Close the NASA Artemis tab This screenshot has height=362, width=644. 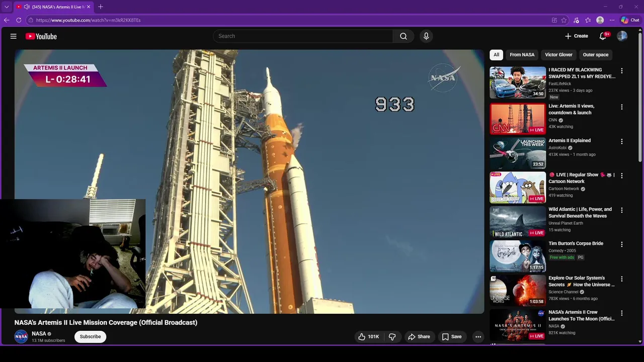(89, 7)
